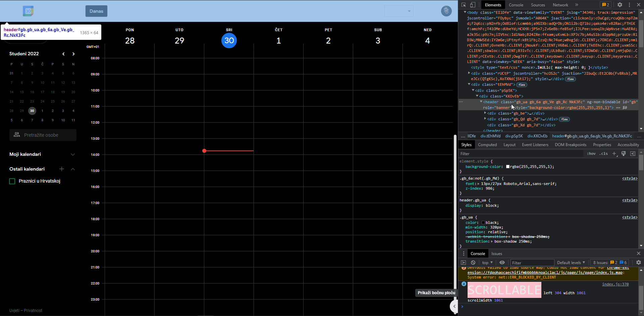Open the Default levels dropdown
The image size is (644, 316).
click(x=571, y=263)
